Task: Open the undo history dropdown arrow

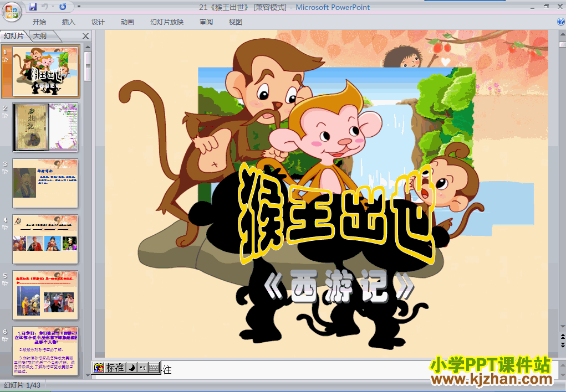Action: pyautogui.click(x=53, y=7)
